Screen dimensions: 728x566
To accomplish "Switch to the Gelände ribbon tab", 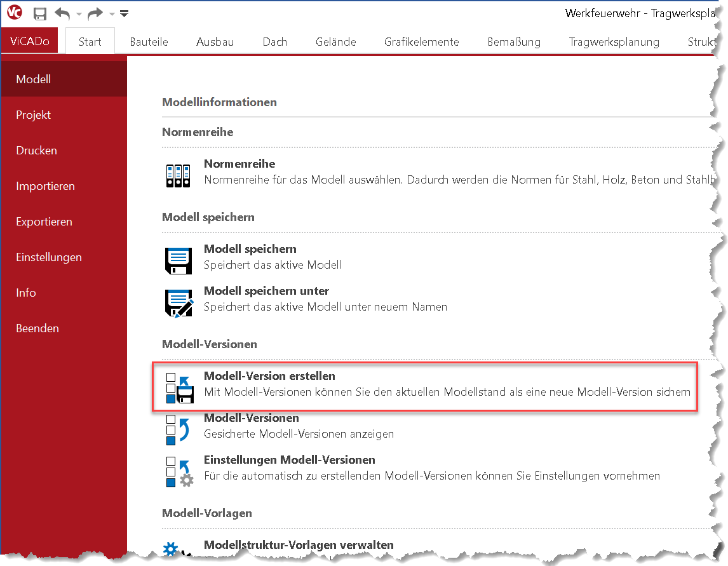I will click(x=335, y=42).
